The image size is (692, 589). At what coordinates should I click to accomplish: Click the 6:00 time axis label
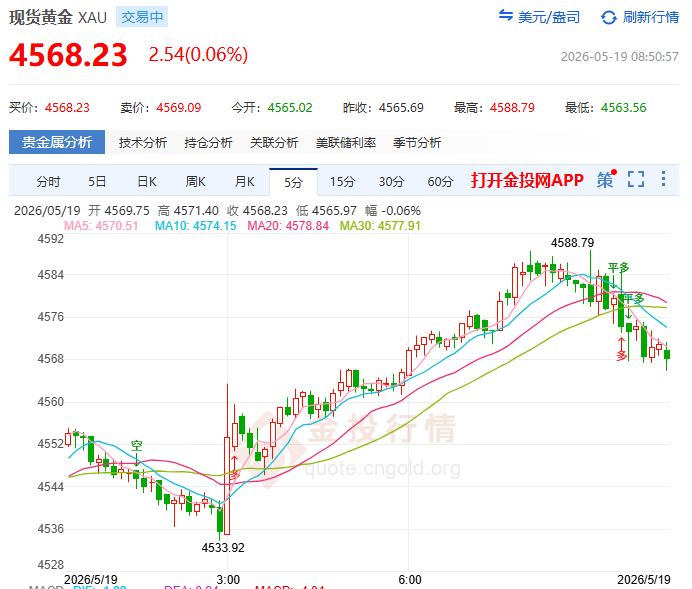[410, 579]
